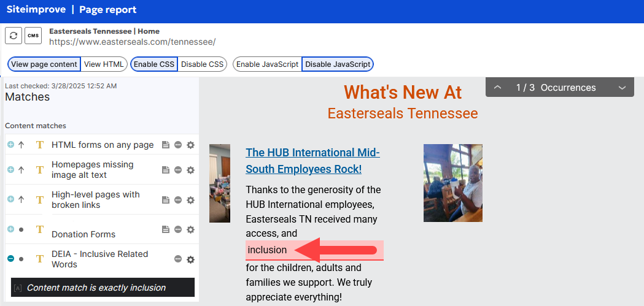Click Content match is exactly inclusion rule
The height and width of the screenshot is (306, 644).
tap(103, 288)
